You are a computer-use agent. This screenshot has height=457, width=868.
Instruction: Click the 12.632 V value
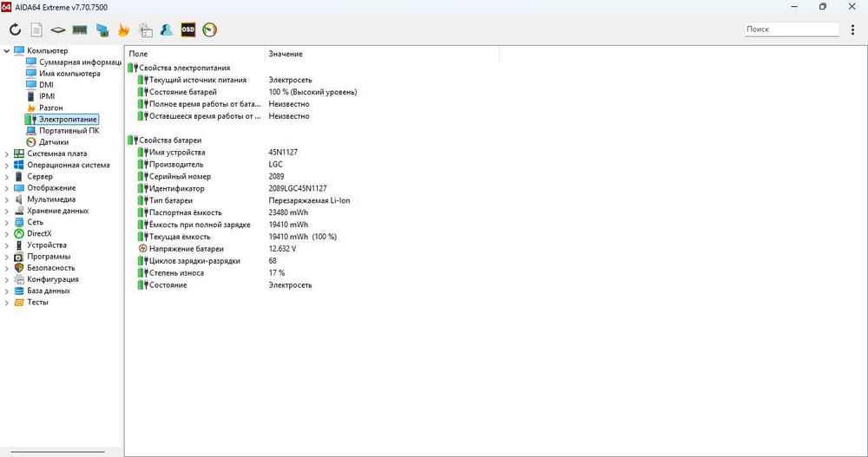click(x=282, y=249)
